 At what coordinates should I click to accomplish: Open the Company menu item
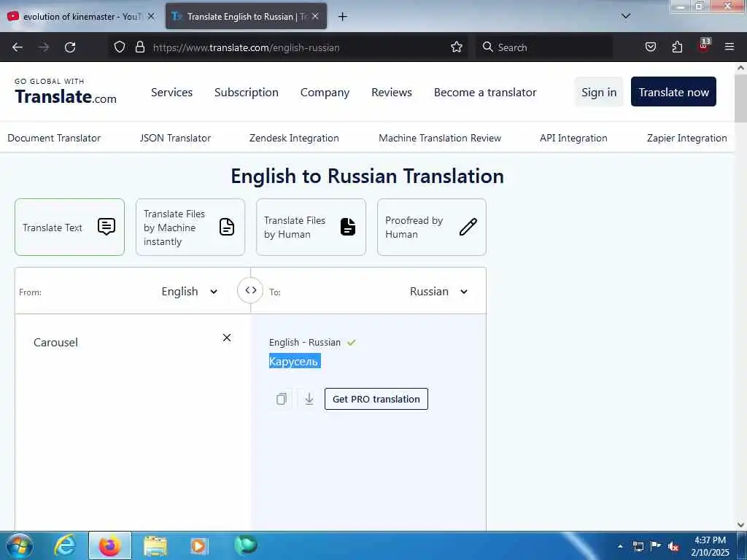coord(325,93)
